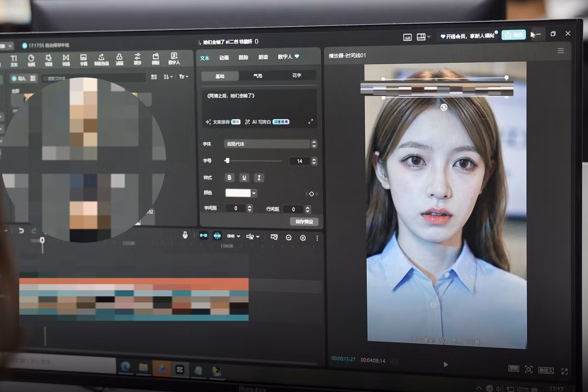Screen dimensions: 588x392
Task: Select the 花字 fancy text sub-tab
Action: point(297,75)
